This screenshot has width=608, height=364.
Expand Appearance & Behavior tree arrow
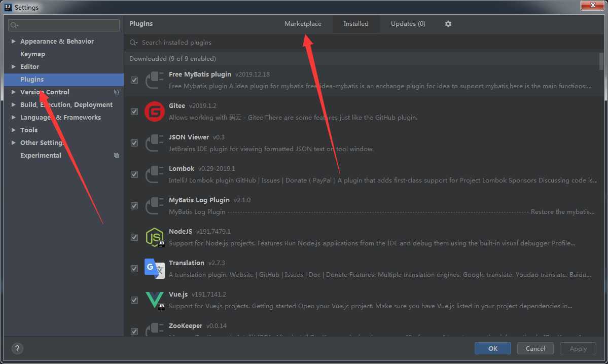pyautogui.click(x=13, y=41)
